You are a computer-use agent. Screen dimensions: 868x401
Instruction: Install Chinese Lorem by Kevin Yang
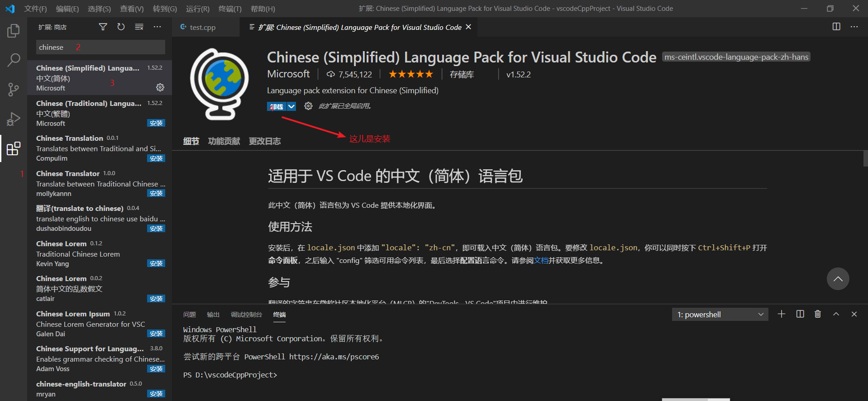[156, 263]
